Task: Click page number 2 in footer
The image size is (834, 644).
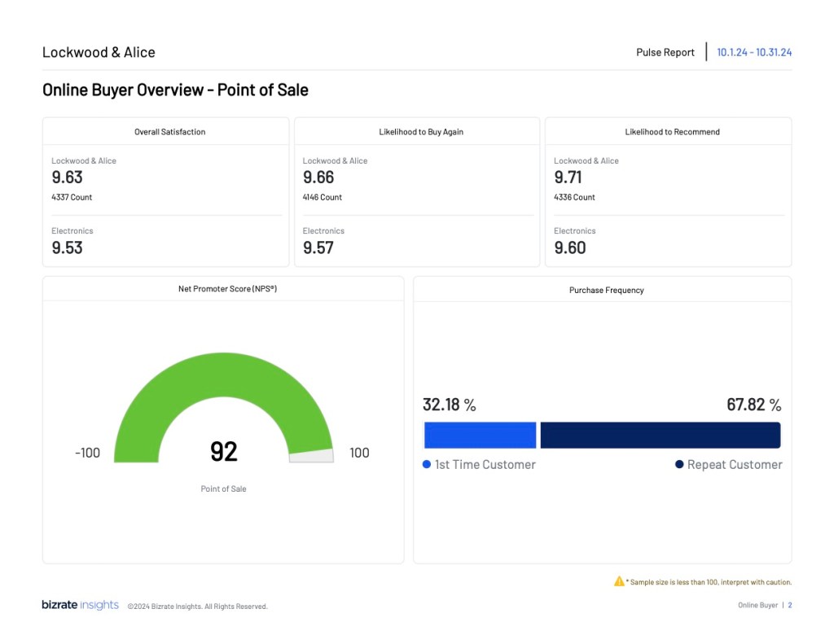Action: tap(790, 605)
